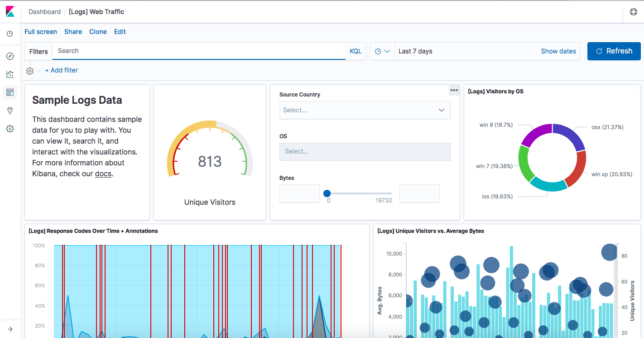Image resolution: width=644 pixels, height=338 pixels.
Task: Click the Bytes maximum value input
Action: pos(419,193)
